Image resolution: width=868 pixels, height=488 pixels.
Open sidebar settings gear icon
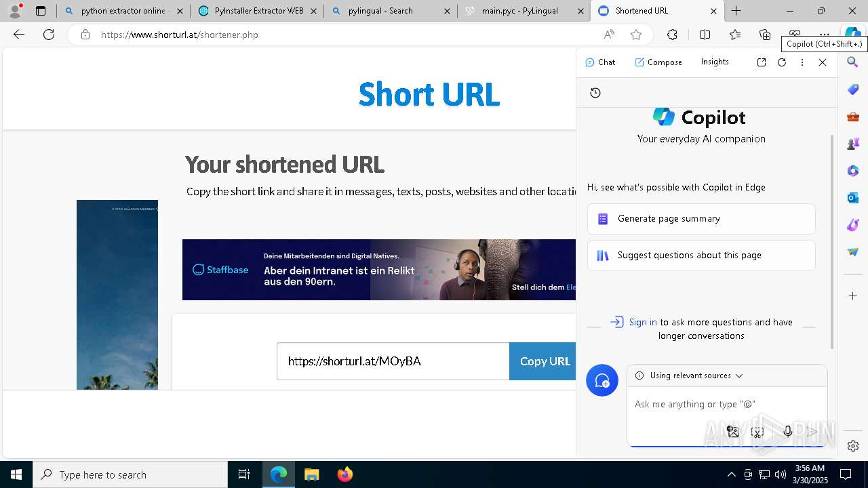pyautogui.click(x=853, y=445)
